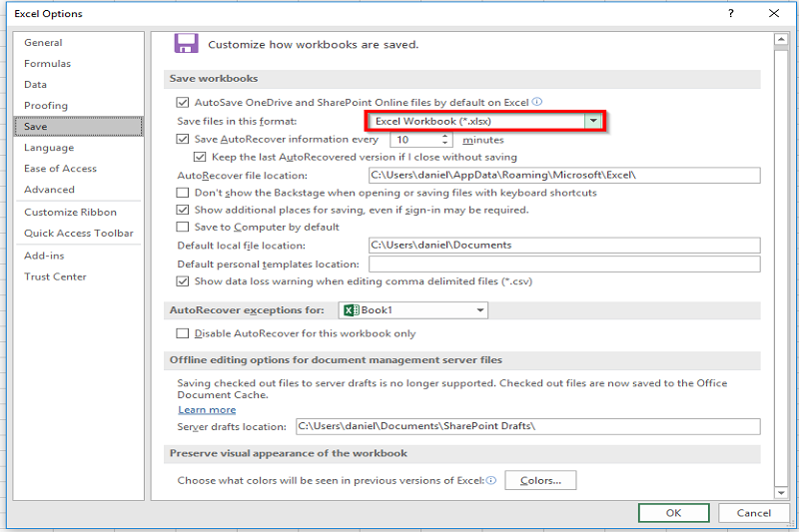Toggle Keep the last AutoRecovered version checkbox
The width and height of the screenshot is (799, 532).
(200, 157)
